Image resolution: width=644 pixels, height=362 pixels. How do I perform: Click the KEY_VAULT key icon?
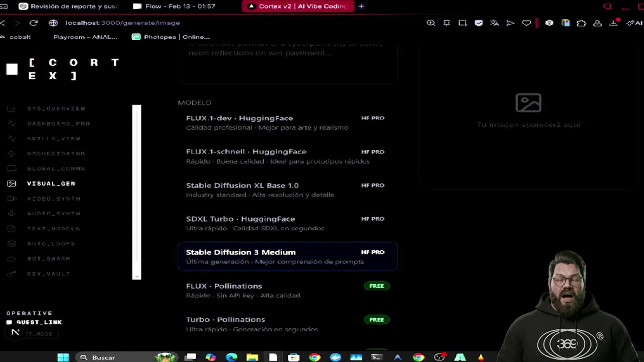pos(12,274)
